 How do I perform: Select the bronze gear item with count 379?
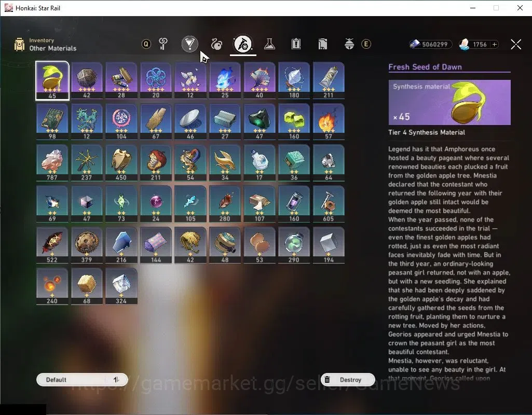[87, 245]
